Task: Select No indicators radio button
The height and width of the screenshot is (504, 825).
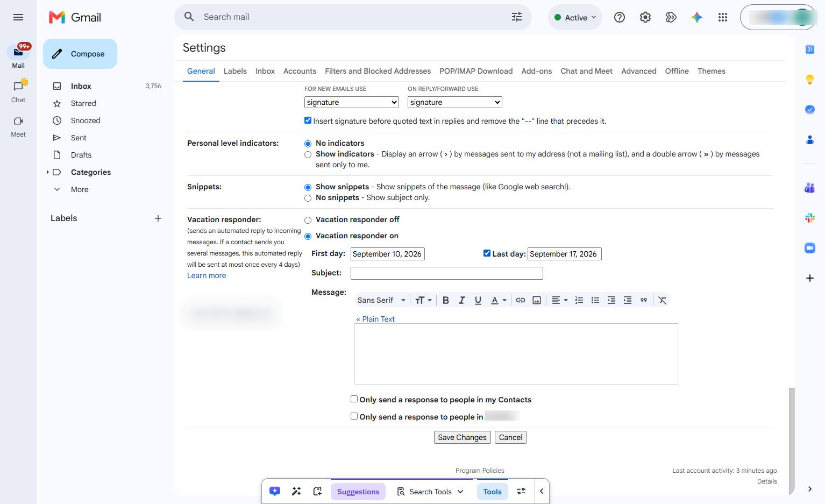Action: coord(308,144)
